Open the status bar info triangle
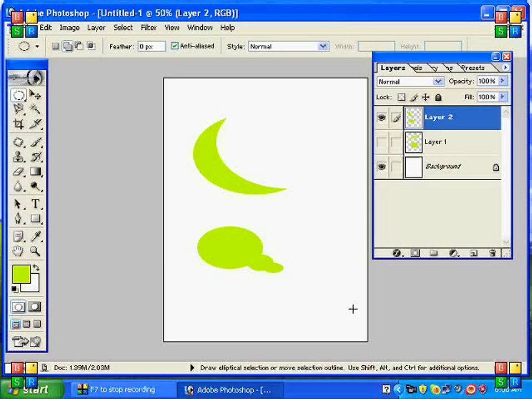Viewport: 532px width, 399px height. (x=192, y=367)
